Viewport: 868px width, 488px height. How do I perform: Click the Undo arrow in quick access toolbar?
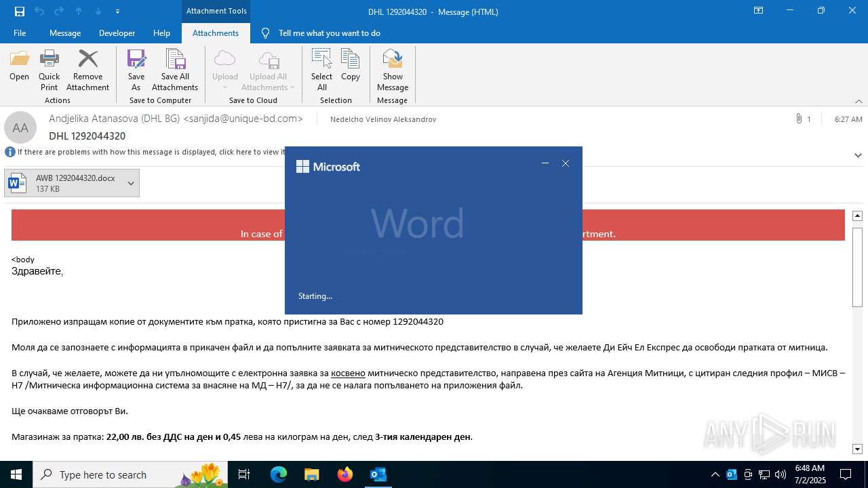point(39,12)
